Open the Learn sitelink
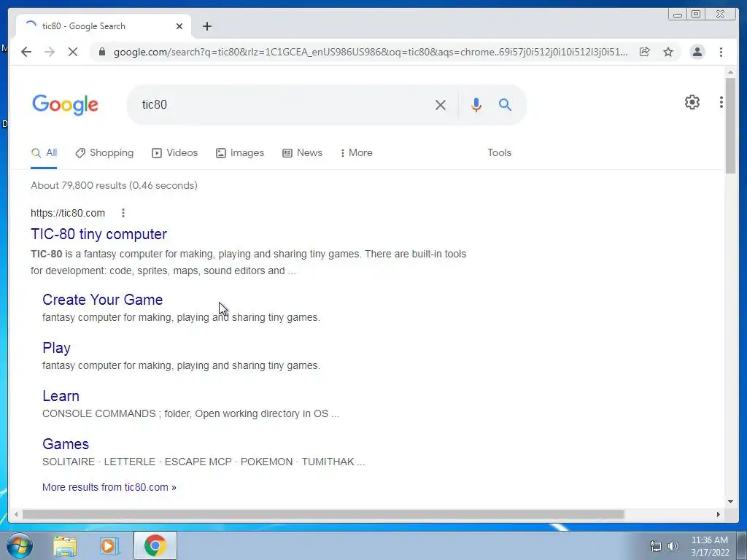Screen dimensions: 747x560 click(61, 396)
